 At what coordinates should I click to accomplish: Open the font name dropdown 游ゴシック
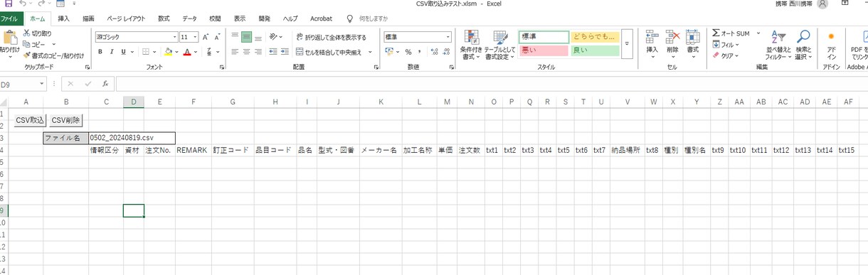click(x=174, y=37)
